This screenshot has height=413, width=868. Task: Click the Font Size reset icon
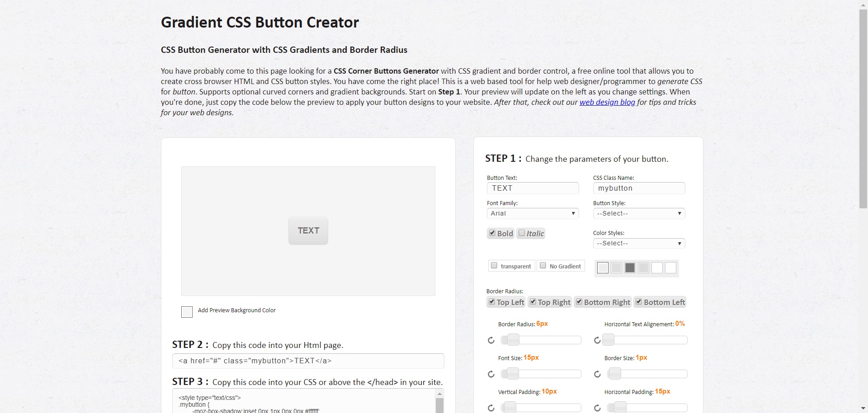click(x=491, y=374)
